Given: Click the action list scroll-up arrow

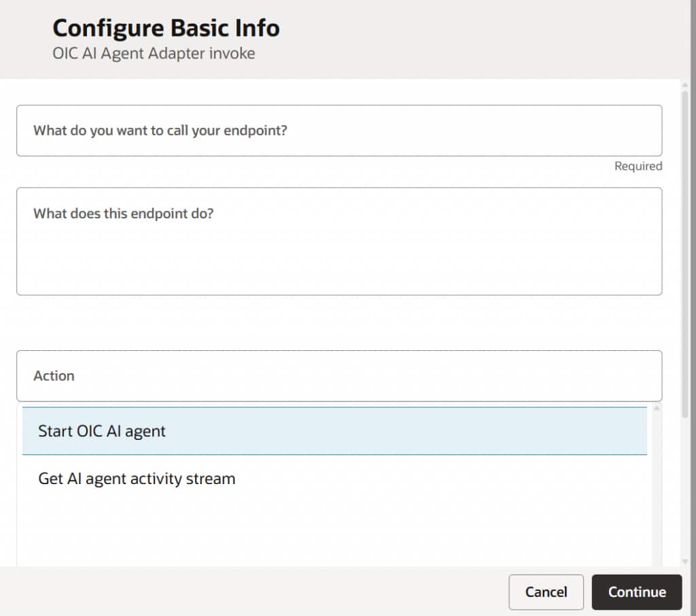Looking at the screenshot, I should pos(657,408).
